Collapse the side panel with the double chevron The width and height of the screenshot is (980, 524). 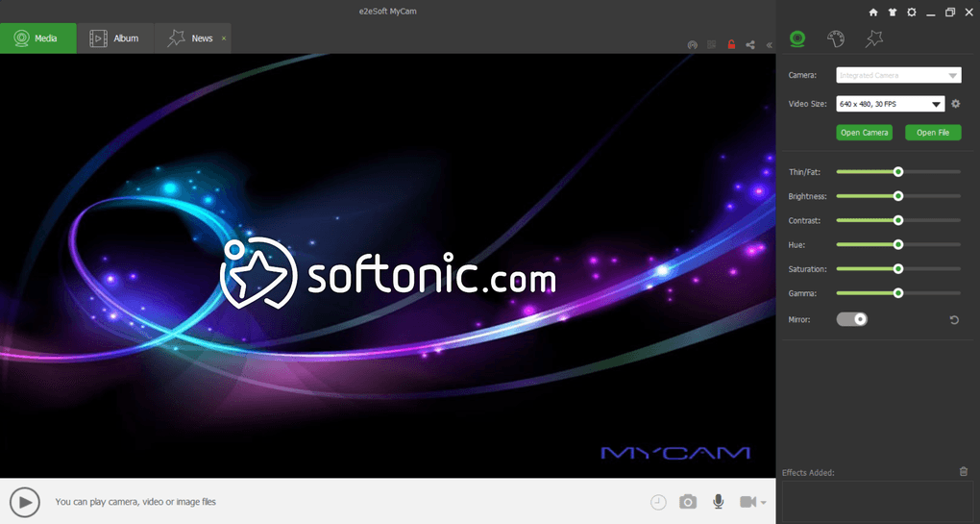[x=770, y=45]
